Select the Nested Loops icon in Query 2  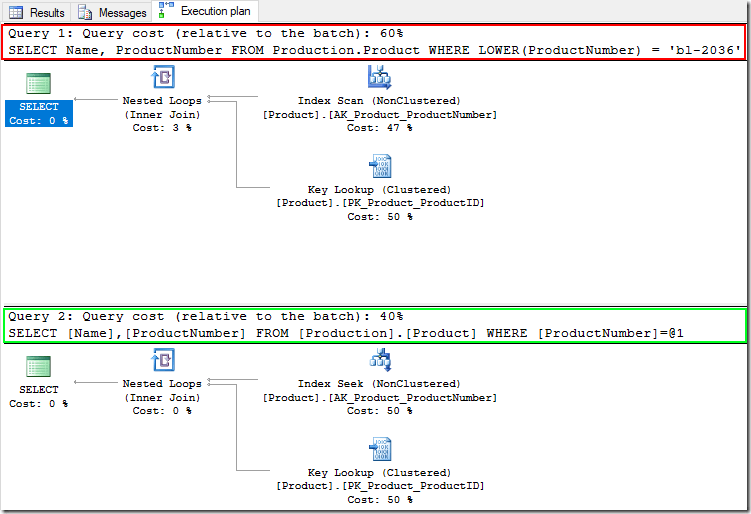(x=162, y=361)
